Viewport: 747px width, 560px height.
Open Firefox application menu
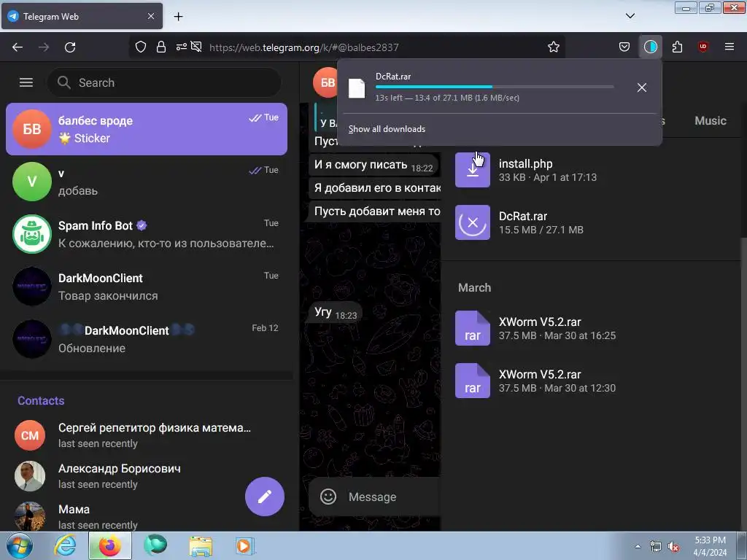click(729, 47)
